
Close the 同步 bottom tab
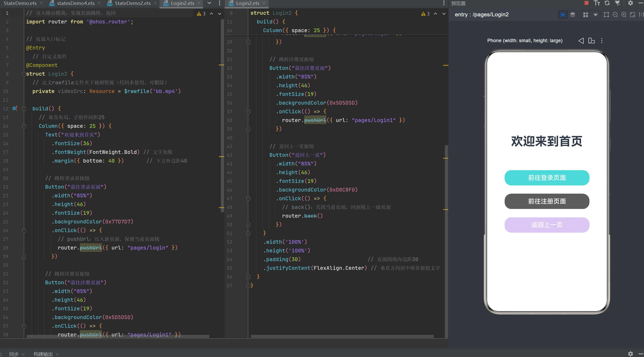(x=23, y=354)
